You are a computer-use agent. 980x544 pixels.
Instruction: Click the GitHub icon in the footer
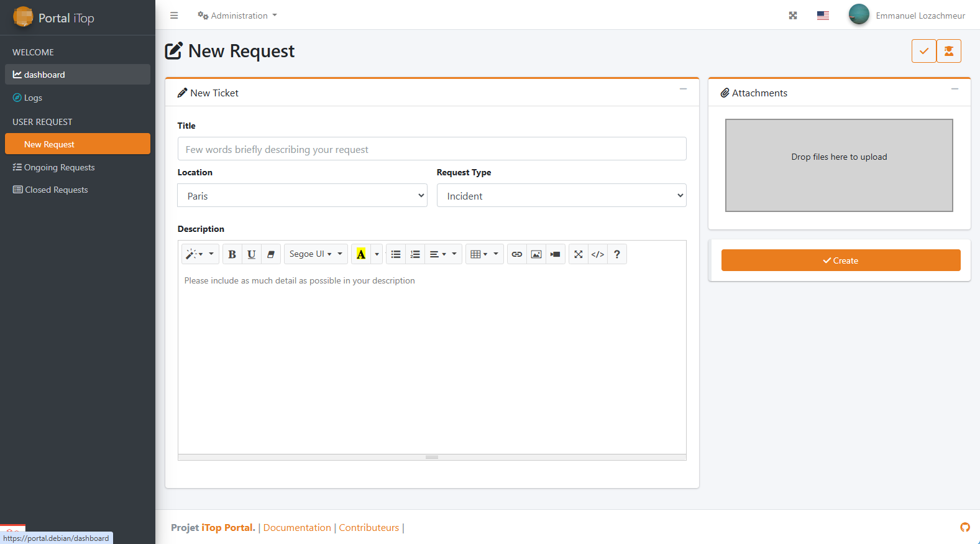pyautogui.click(x=964, y=527)
